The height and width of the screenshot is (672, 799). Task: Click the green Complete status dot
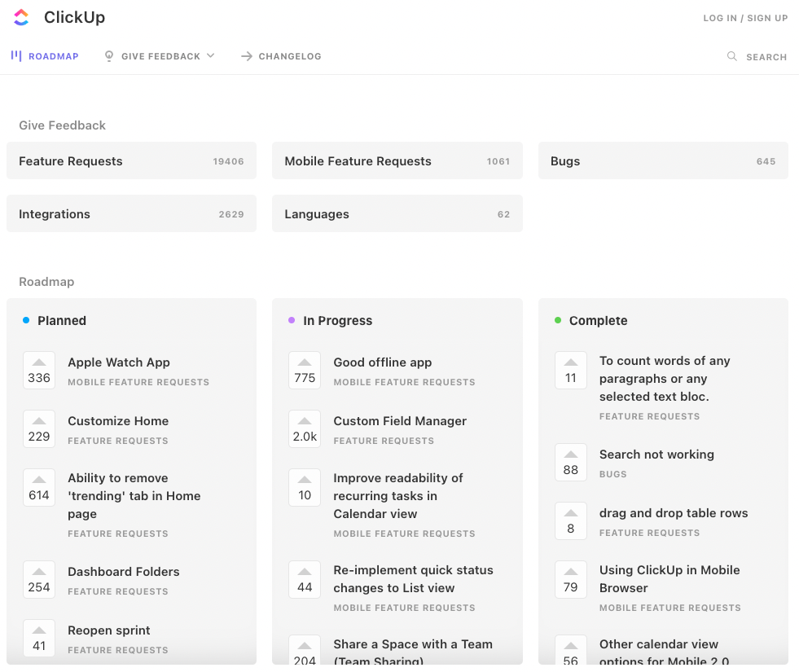[558, 320]
